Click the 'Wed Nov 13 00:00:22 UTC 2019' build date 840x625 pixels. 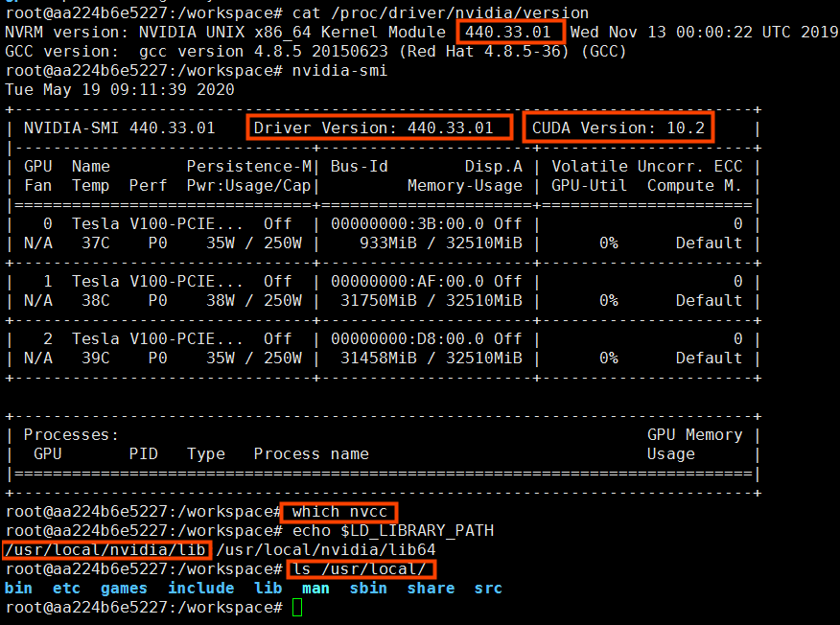pos(705,33)
